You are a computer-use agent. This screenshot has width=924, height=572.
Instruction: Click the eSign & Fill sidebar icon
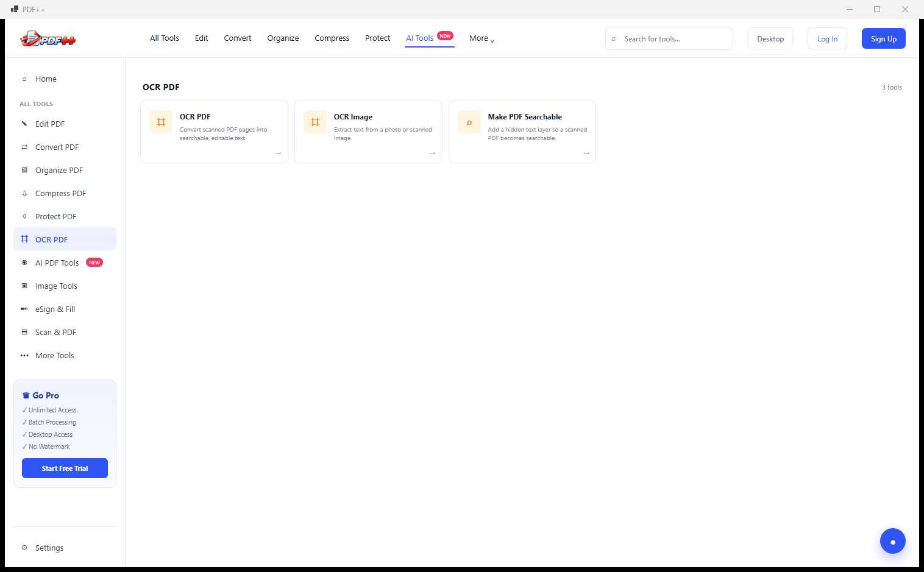coord(24,309)
